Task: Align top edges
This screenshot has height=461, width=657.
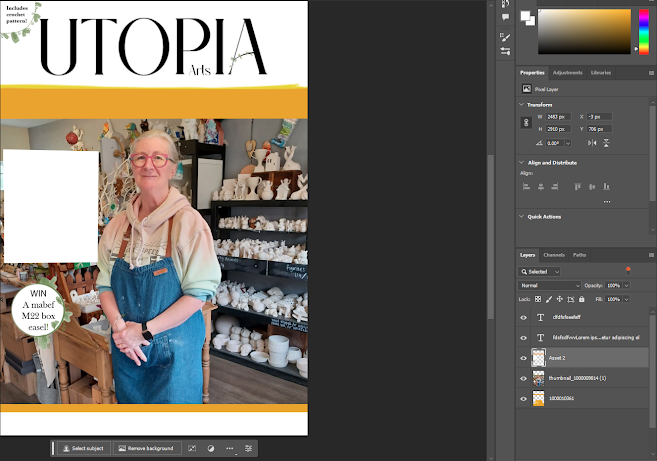Action: click(578, 186)
